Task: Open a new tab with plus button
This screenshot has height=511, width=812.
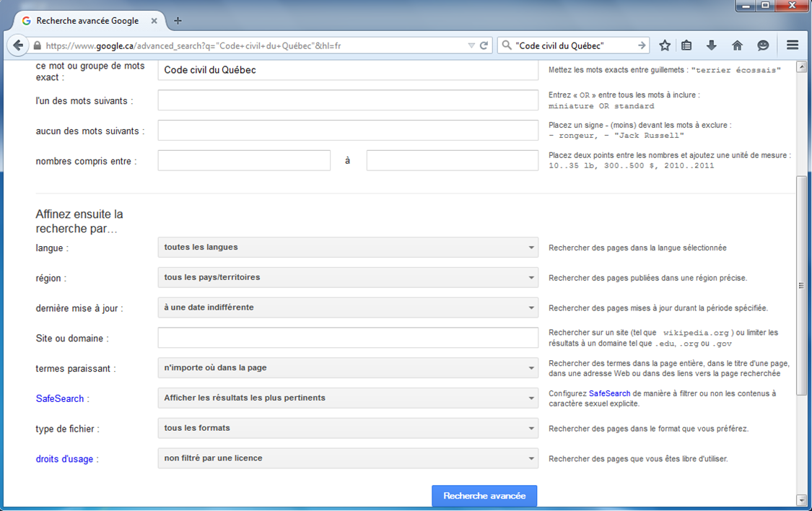Action: pos(178,21)
